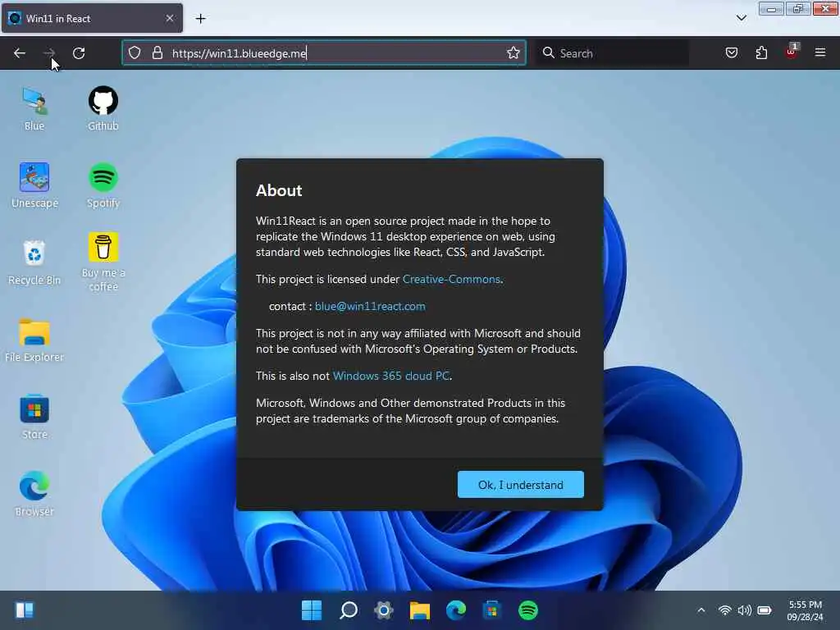Open the volume speaker tray icon
Image resolution: width=840 pixels, height=630 pixels.
[744, 610]
